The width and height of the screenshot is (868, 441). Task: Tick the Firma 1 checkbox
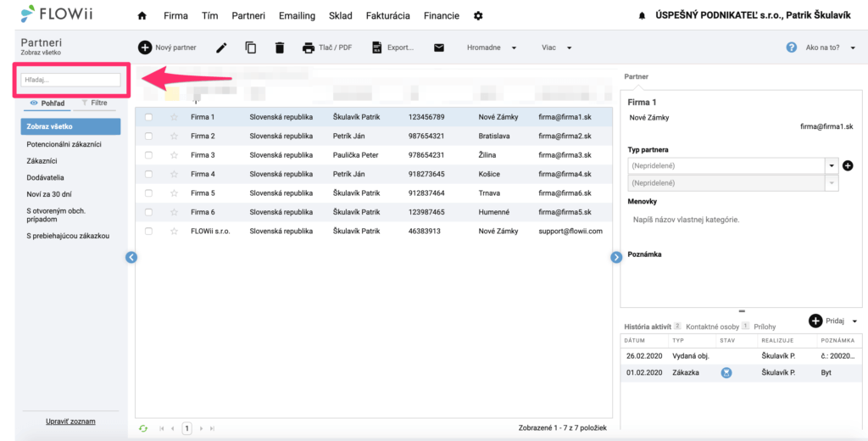[x=148, y=117]
